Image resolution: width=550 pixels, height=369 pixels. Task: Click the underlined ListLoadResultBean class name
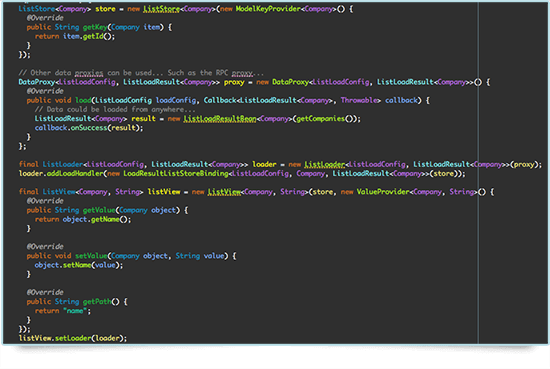click(220, 119)
